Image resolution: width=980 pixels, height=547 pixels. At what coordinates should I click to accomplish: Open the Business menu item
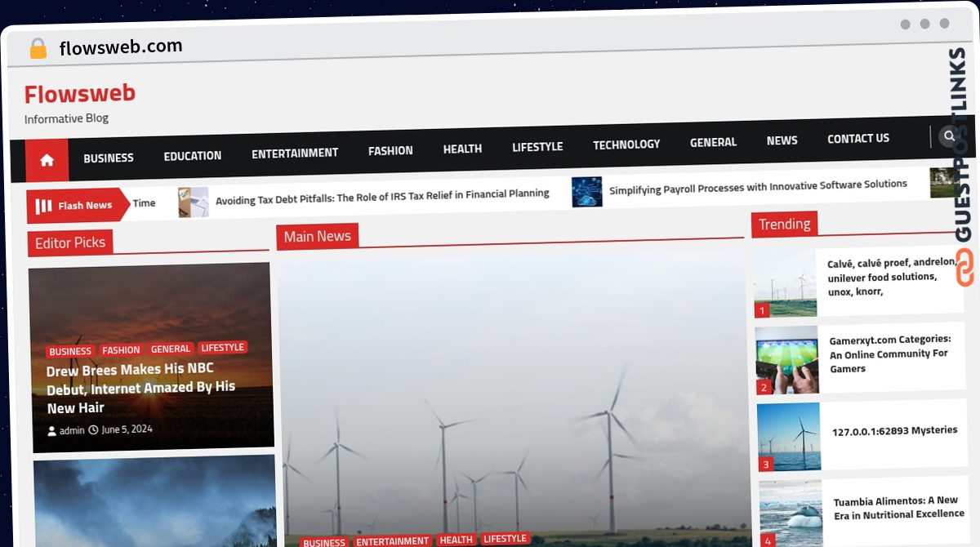click(x=108, y=158)
